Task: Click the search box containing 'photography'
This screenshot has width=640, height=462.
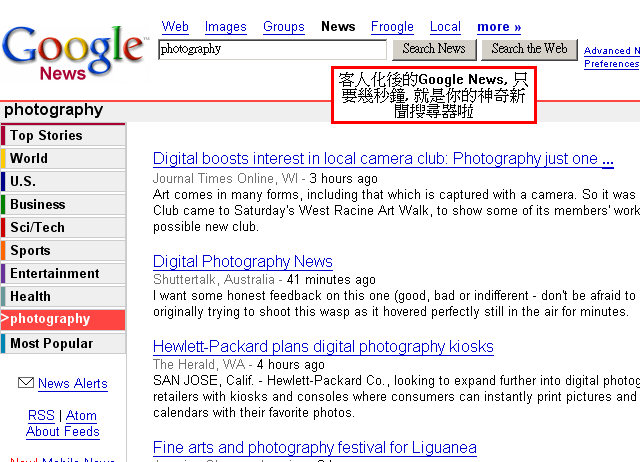Action: click(x=272, y=49)
